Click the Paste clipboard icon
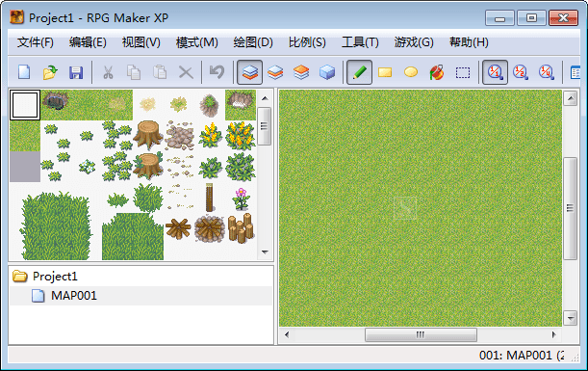Image resolution: width=588 pixels, height=371 pixels. coord(160,72)
